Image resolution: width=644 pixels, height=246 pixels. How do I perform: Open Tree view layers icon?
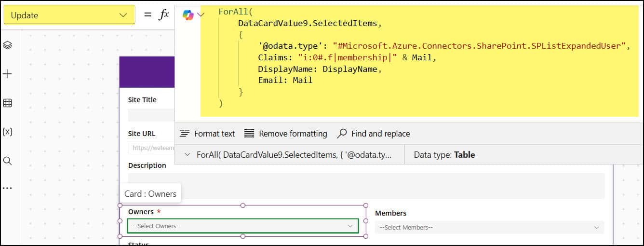point(7,45)
